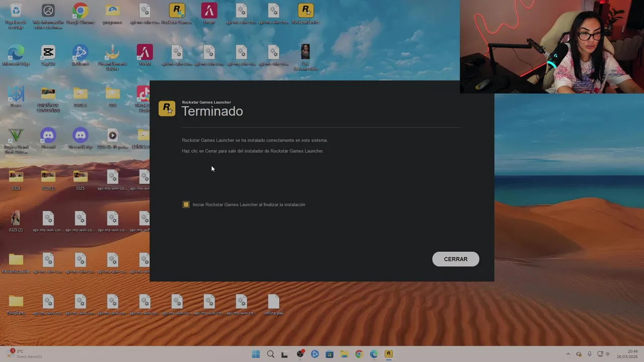Launch Jugar a Grand Theft Auto shortcut
This screenshot has width=644, height=362.
[16, 141]
